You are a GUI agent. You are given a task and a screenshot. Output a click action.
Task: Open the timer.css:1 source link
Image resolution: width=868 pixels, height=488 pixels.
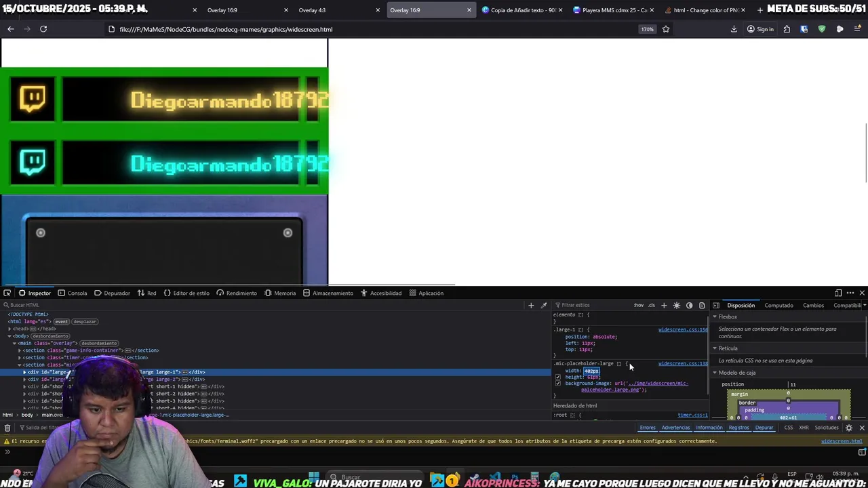pyautogui.click(x=692, y=415)
